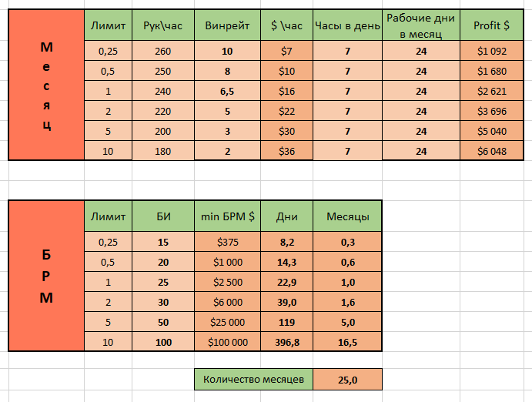Viewport: 532px width, 402px height.
Task: Click the hourly rate cell showing $36
Action: [286, 151]
